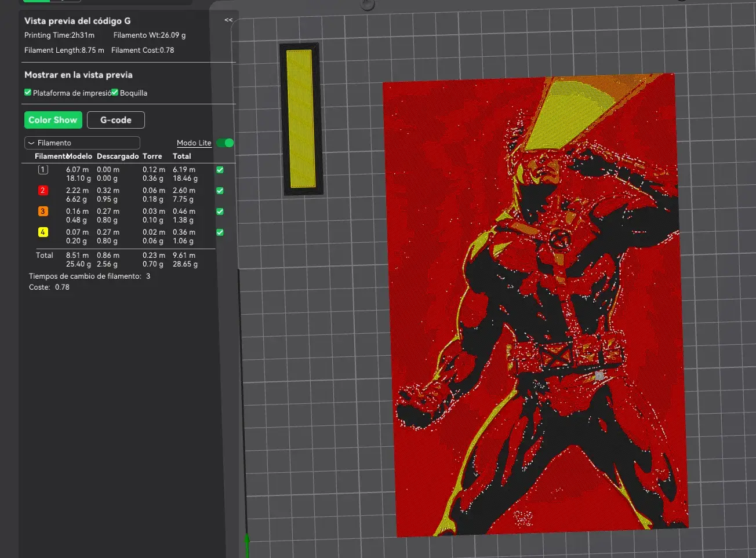Click the total 9.61 m value
This screenshot has width=756, height=558.
coord(184,256)
